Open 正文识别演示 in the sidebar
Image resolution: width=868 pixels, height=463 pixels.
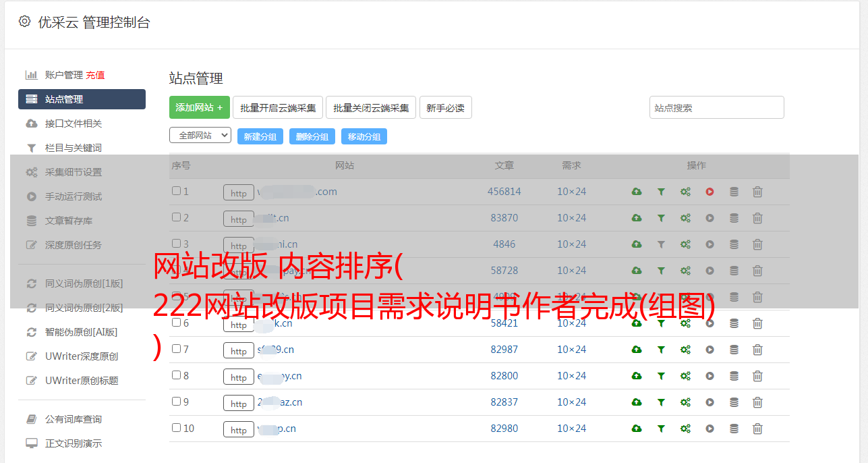[x=74, y=443]
